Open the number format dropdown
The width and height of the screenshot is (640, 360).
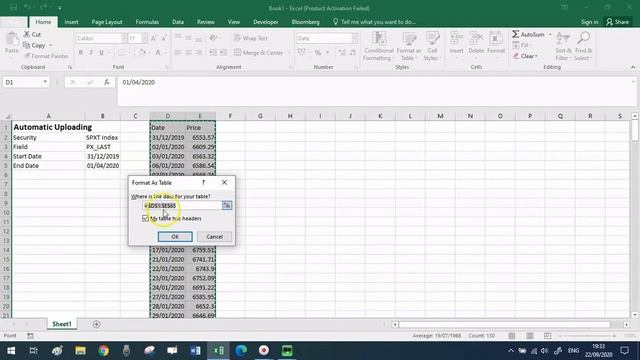click(x=354, y=38)
